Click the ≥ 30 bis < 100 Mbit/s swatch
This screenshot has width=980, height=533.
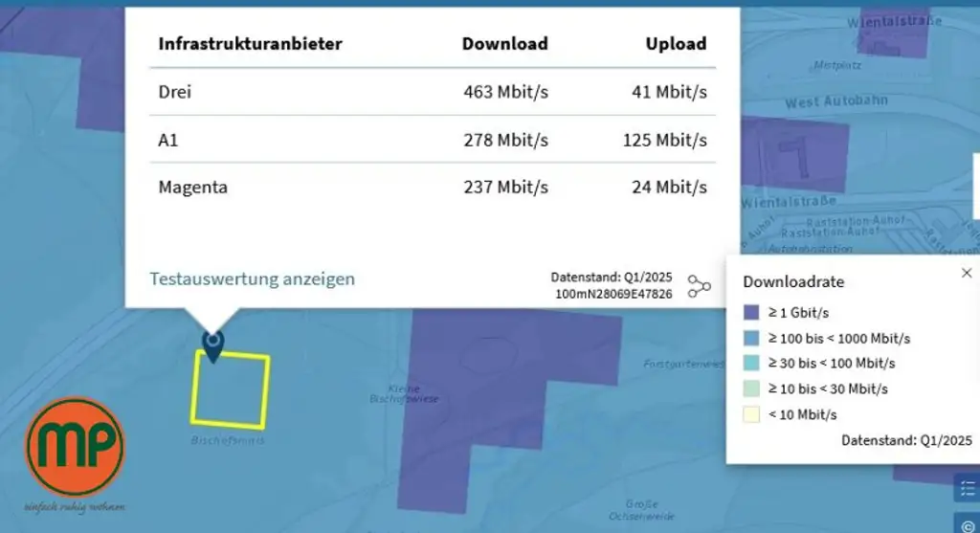pyautogui.click(x=751, y=364)
